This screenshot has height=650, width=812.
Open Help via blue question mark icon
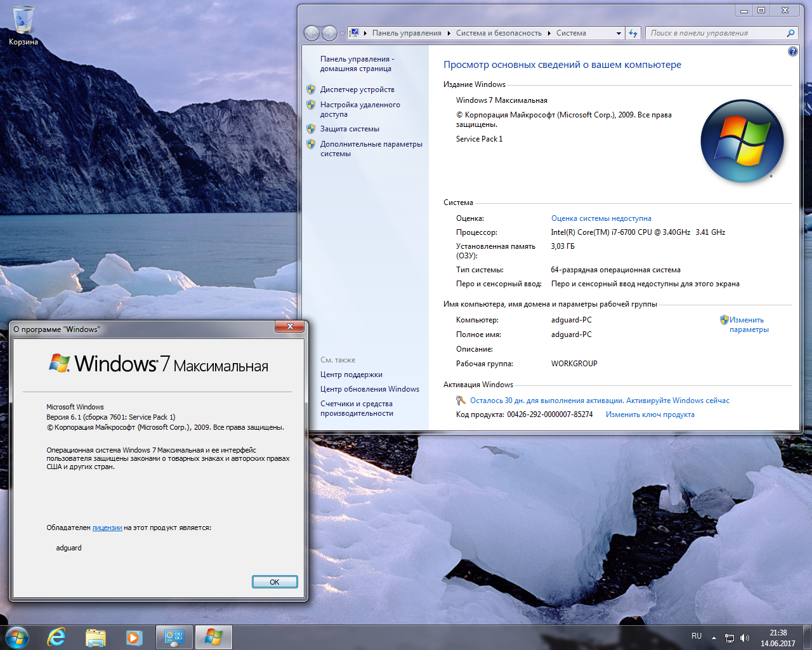click(792, 51)
